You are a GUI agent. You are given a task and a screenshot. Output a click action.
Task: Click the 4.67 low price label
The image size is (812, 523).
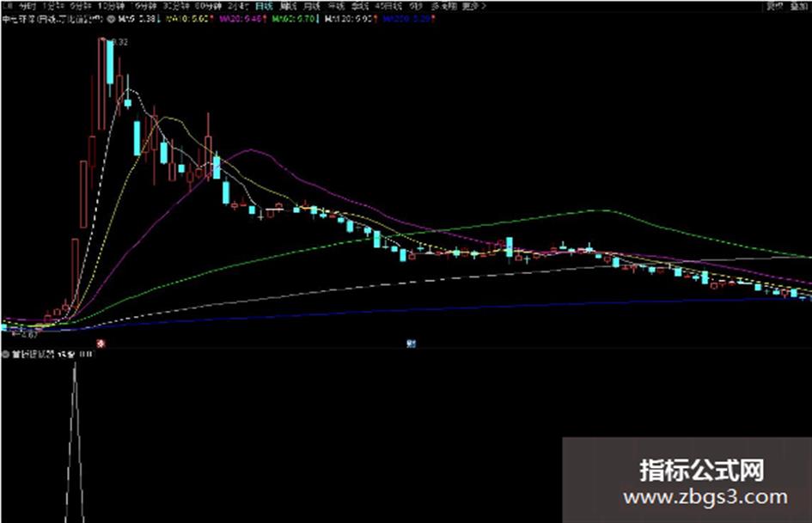point(29,335)
